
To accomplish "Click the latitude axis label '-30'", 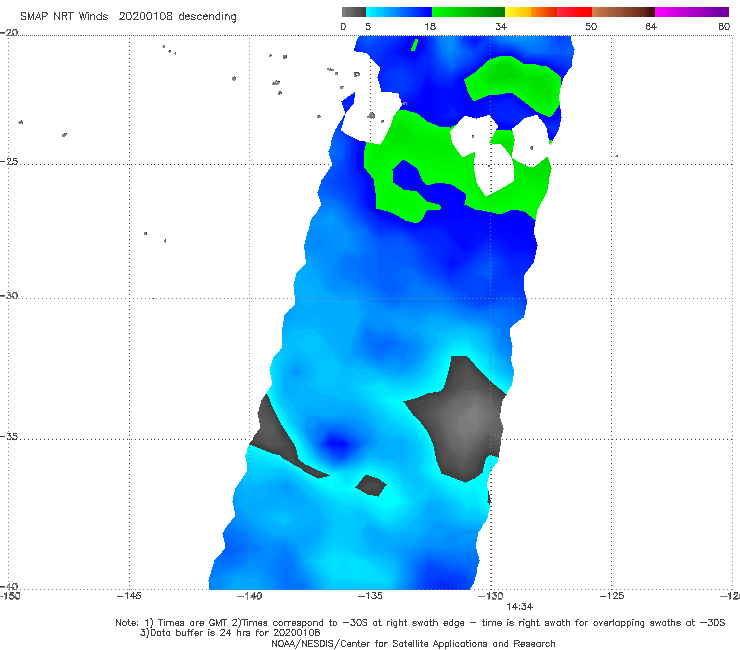I will [9, 296].
